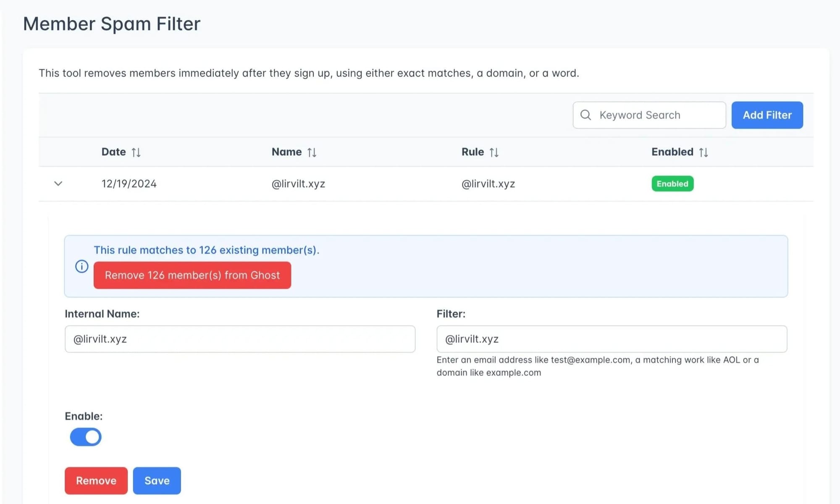Toggle the Enable switch off
840x504 pixels.
[x=86, y=437]
